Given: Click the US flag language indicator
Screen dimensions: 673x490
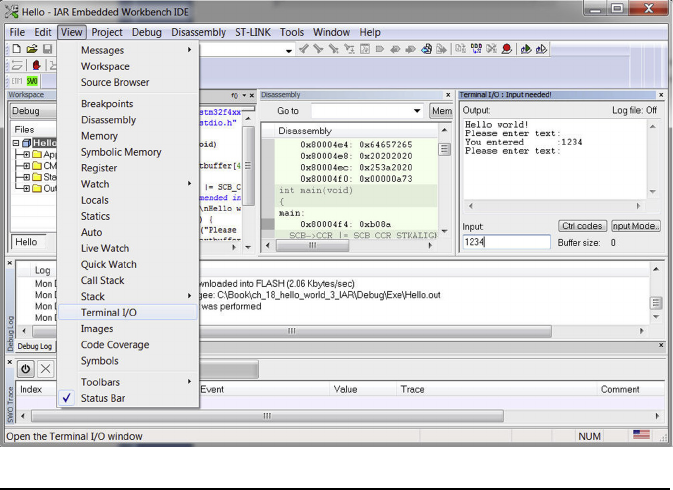Looking at the screenshot, I should coord(641,435).
